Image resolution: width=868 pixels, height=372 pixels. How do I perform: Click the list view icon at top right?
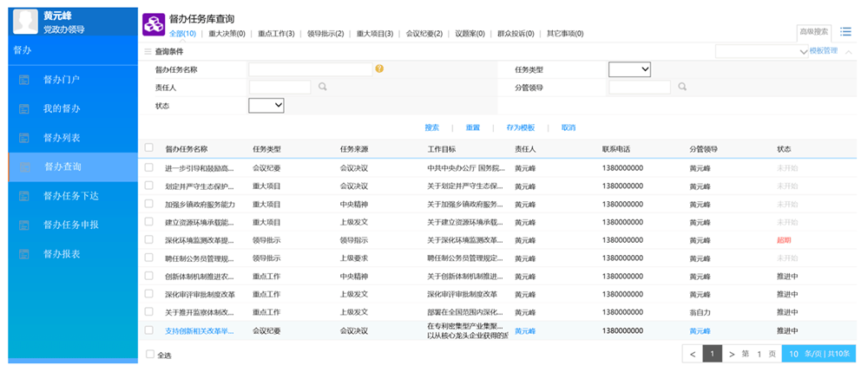(x=845, y=32)
